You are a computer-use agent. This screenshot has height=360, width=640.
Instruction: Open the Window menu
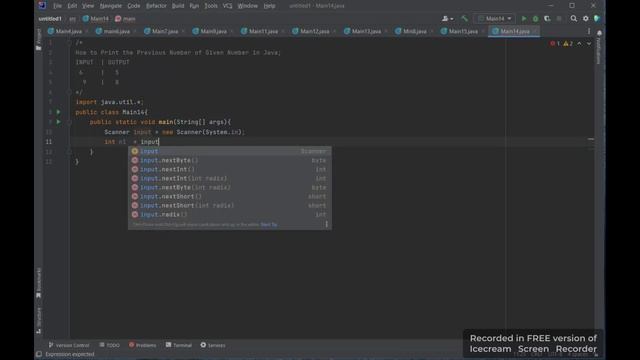point(247,6)
